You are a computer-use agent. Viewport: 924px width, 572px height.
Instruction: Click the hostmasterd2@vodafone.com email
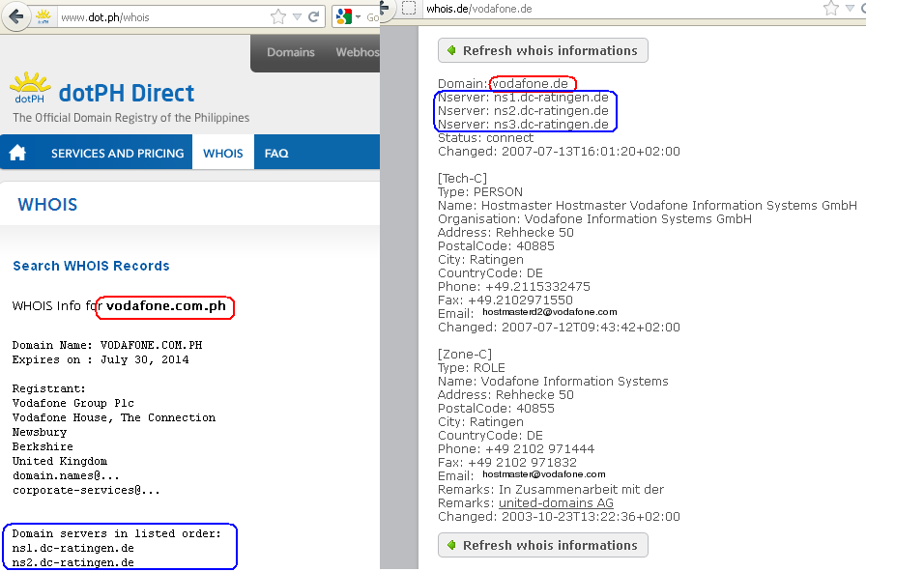[x=550, y=312]
